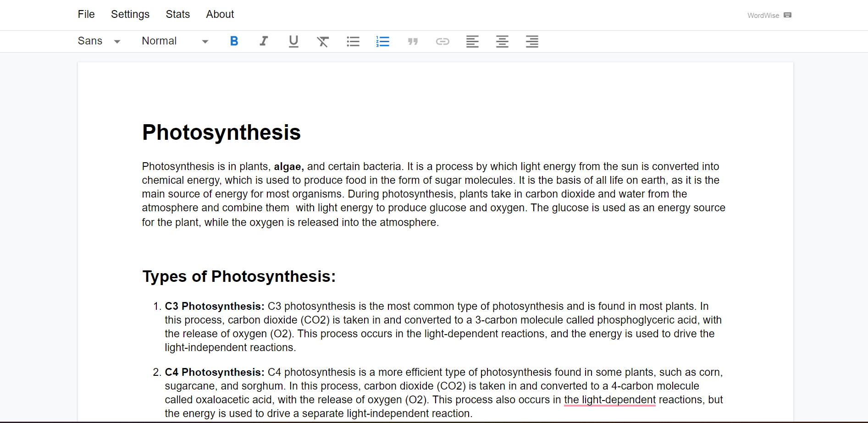Open the Settings menu
The width and height of the screenshot is (868, 423).
pyautogui.click(x=130, y=14)
